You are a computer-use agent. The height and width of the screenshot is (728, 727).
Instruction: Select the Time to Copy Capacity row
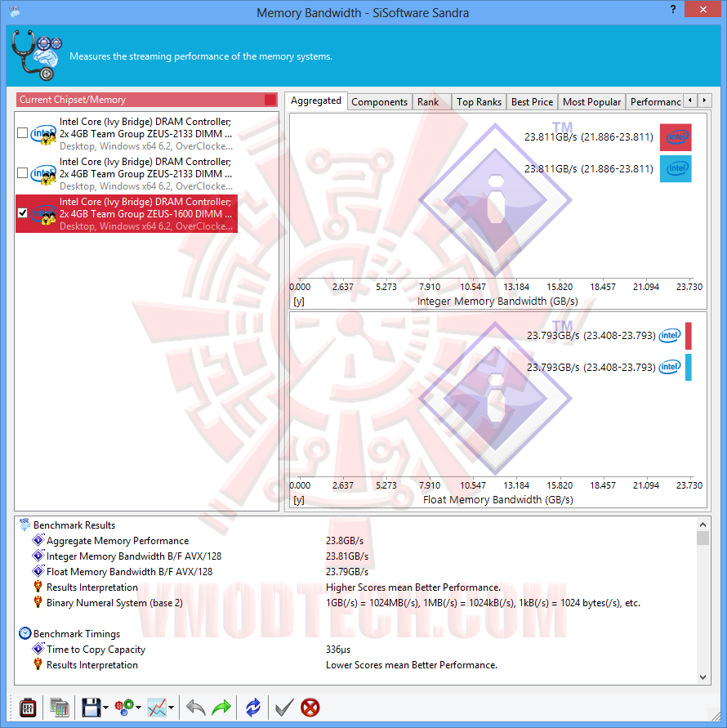coord(355,649)
